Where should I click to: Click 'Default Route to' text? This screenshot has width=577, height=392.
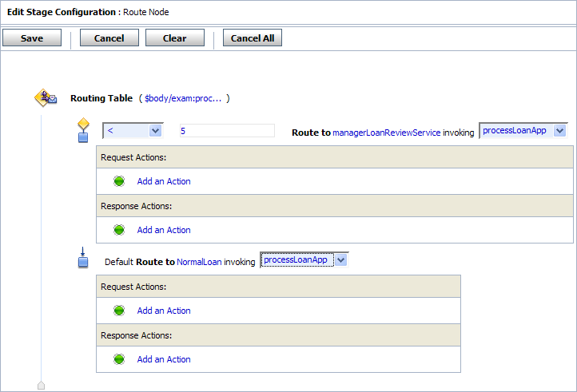tap(140, 262)
